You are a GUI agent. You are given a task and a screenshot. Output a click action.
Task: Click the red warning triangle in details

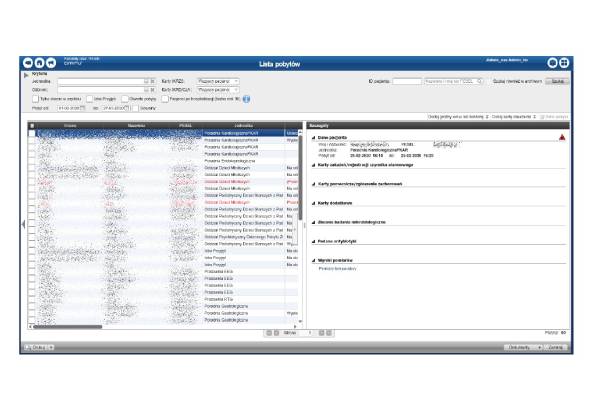pyautogui.click(x=562, y=137)
